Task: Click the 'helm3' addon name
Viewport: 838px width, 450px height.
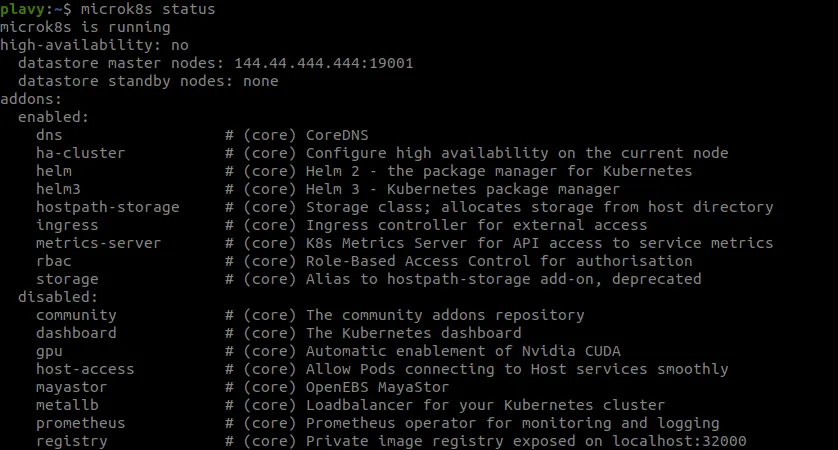Action: pyautogui.click(x=58, y=189)
